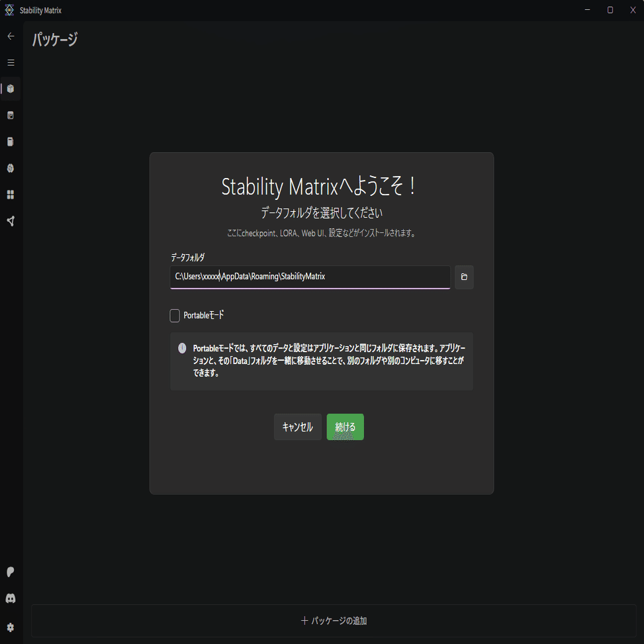Minimize the Stability Matrix window
This screenshot has width=644, height=644.
click(587, 10)
